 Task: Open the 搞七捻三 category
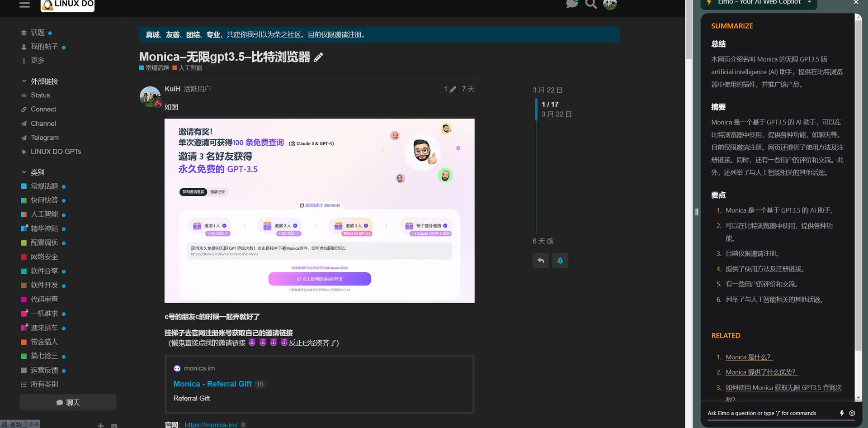coord(43,356)
